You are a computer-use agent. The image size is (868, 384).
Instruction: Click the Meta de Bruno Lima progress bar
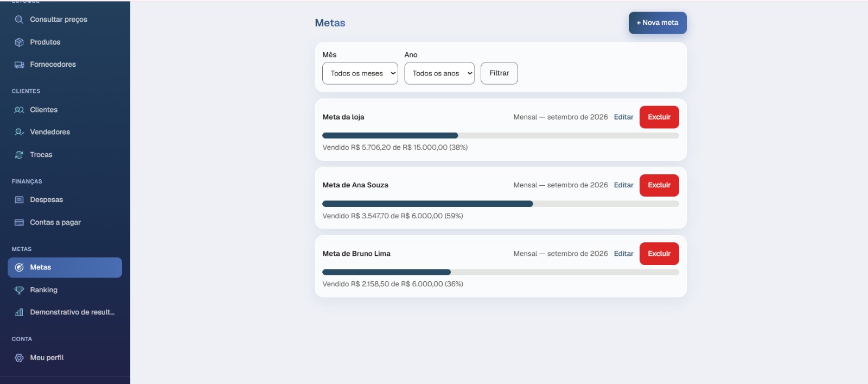coord(501,272)
